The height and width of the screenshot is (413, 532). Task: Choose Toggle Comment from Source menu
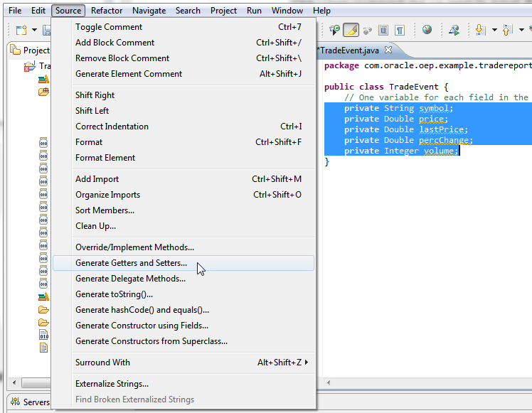click(183, 27)
